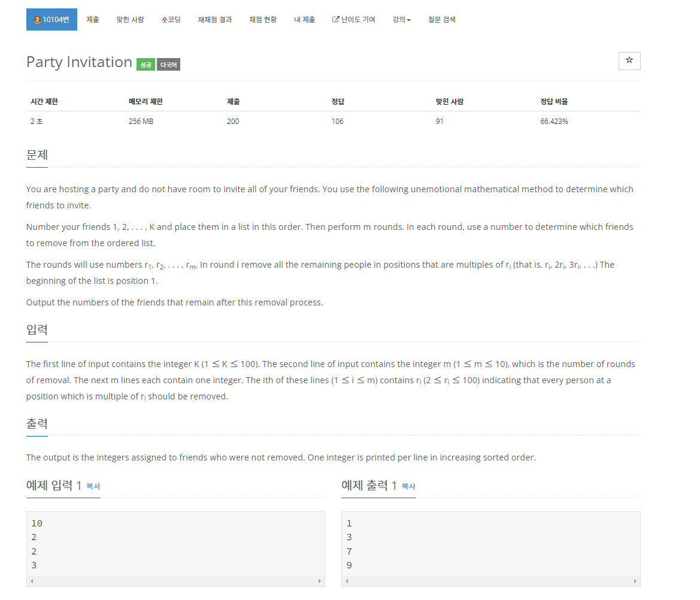Click the 66.423% correct ratio value
This screenshot has width=700, height=600.
click(554, 122)
